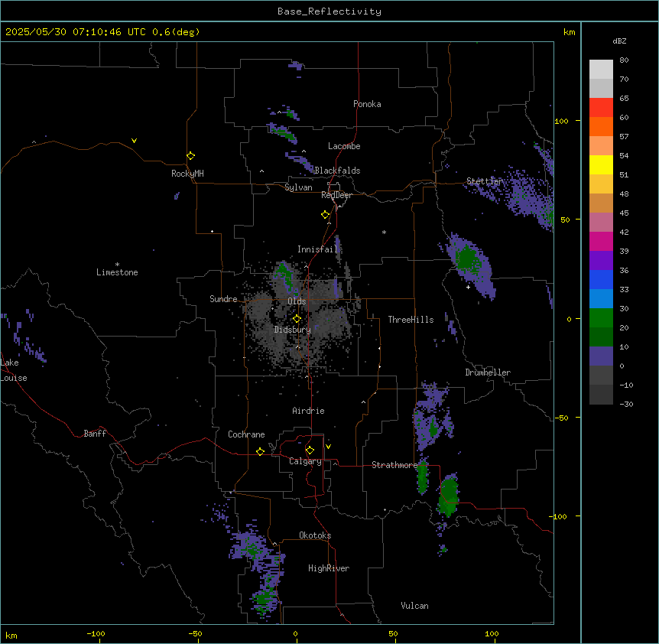Click the -30 dBZ value in the legend
The width and height of the screenshot is (659, 644).
(x=626, y=404)
